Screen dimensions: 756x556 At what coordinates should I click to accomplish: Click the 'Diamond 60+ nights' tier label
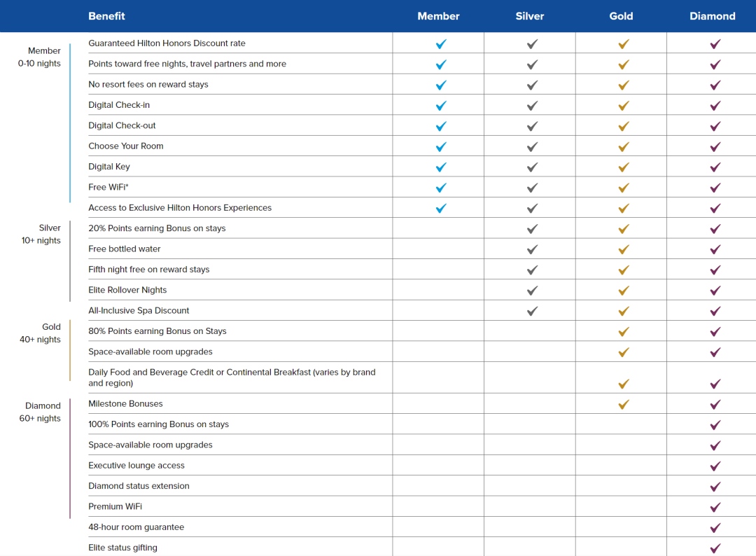(40, 412)
